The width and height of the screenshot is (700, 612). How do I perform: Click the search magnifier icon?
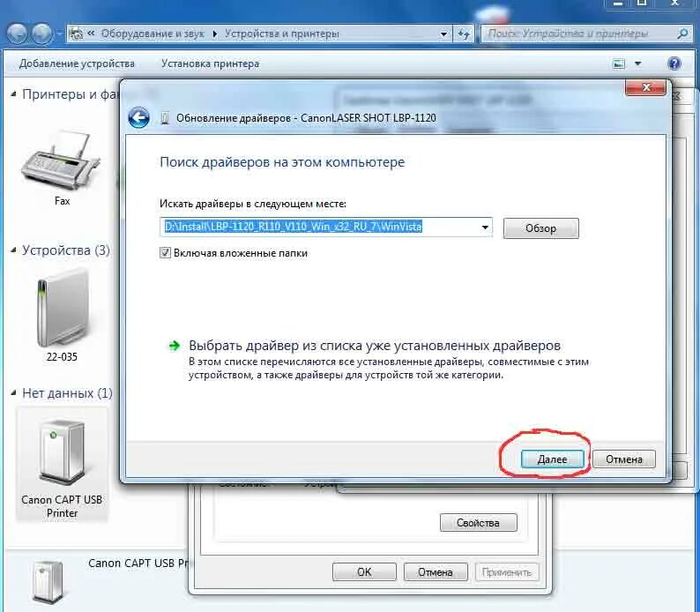(682, 34)
